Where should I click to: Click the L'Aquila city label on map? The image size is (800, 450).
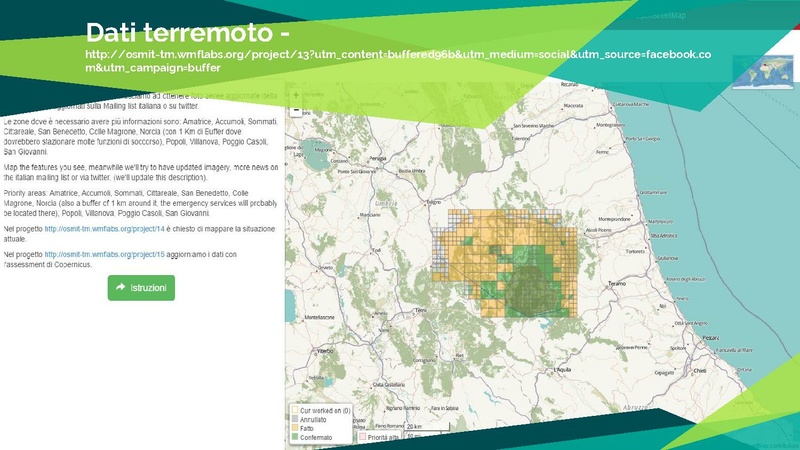pyautogui.click(x=561, y=370)
